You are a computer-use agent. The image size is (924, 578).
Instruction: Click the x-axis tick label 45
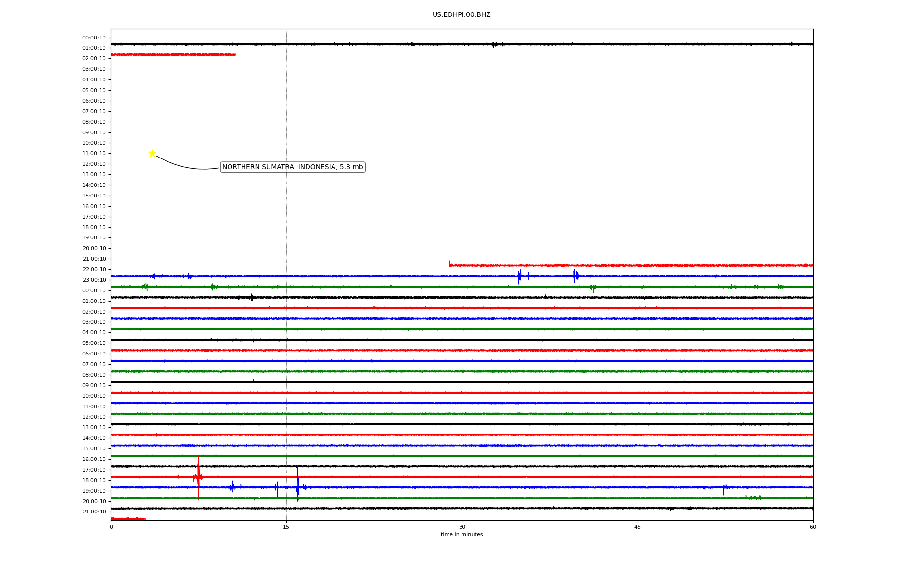pyautogui.click(x=638, y=527)
